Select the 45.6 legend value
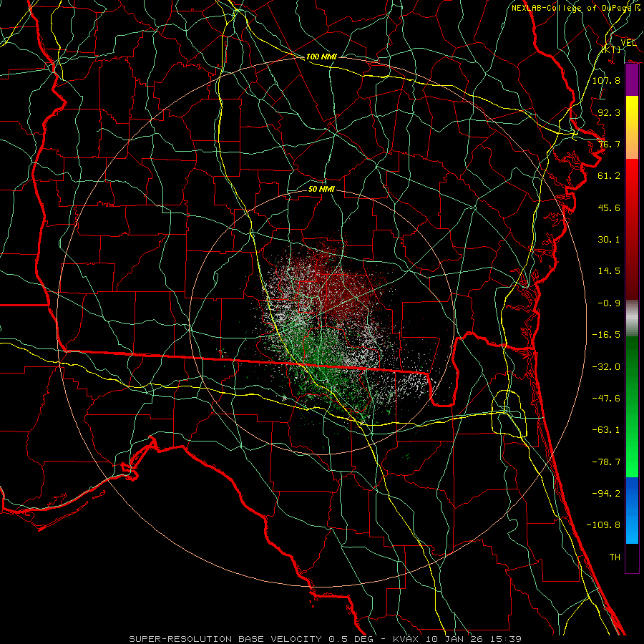The height and width of the screenshot is (644, 644). (x=609, y=208)
